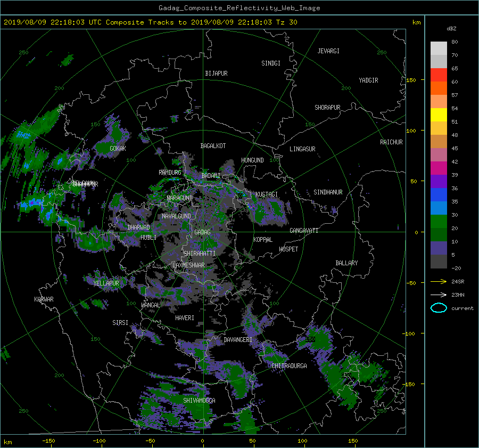
Task: Click the 'Gadag_Composite_Reflectivity_Web_Image' title text
Action: [x=239, y=8]
